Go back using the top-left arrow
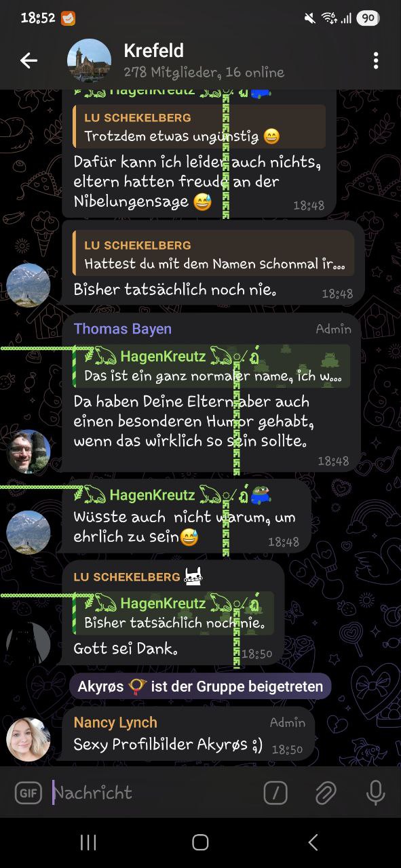This screenshot has width=401, height=868. click(x=28, y=60)
